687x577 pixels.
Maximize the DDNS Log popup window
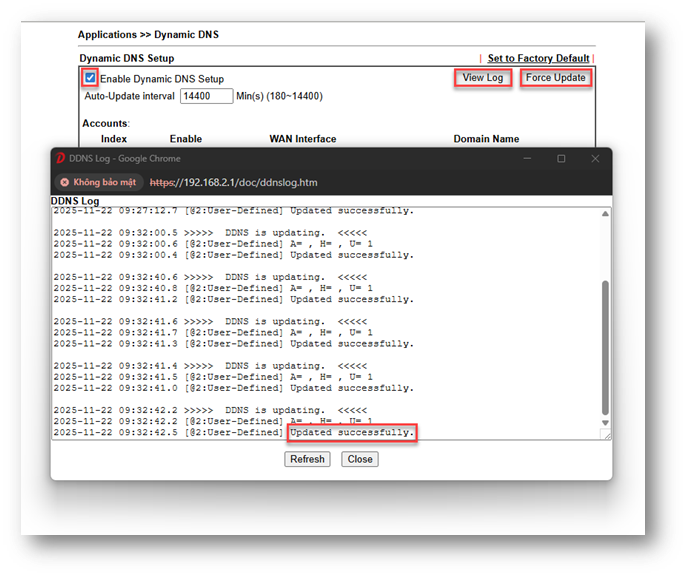pos(561,158)
